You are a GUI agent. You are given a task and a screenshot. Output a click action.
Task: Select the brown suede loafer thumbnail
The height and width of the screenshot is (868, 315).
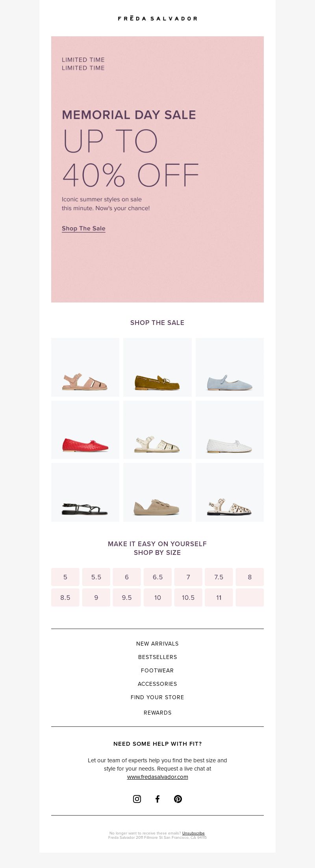pos(157,367)
